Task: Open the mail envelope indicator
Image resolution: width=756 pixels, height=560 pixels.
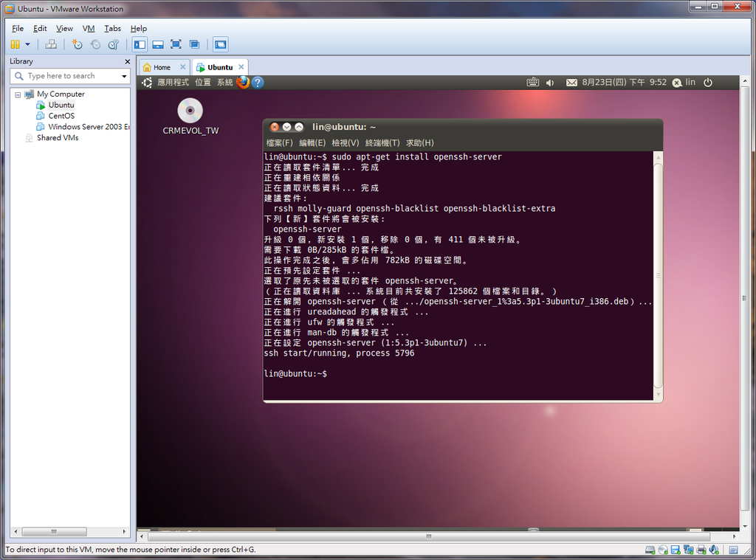Action: (572, 83)
